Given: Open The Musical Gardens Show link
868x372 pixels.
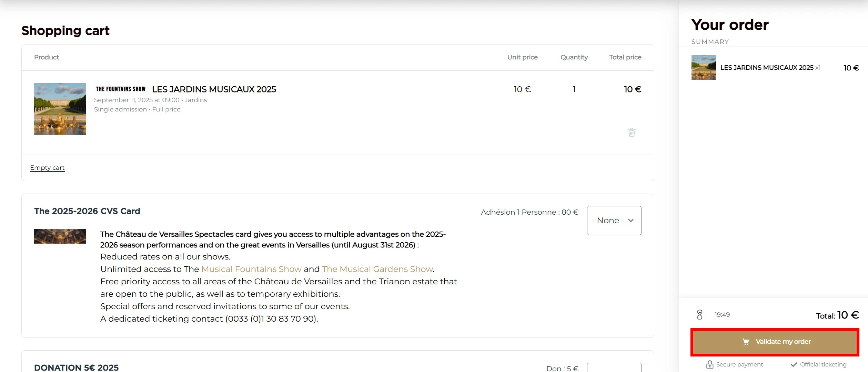Looking at the screenshot, I should coord(377,269).
